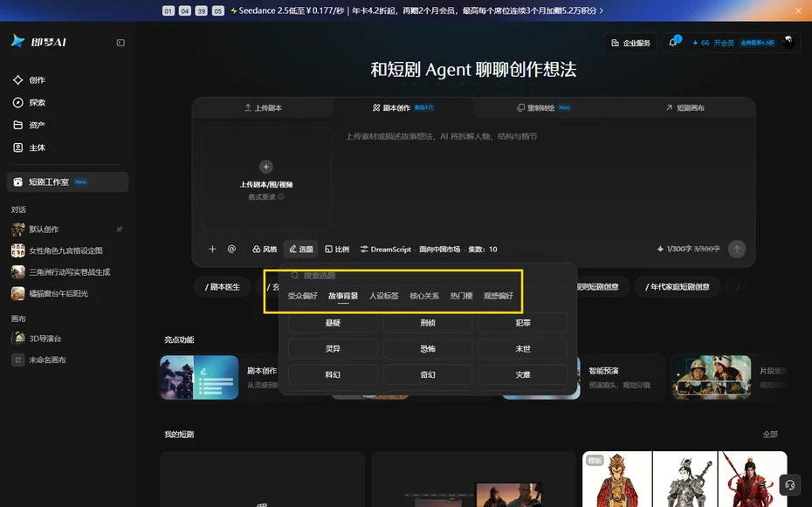This screenshot has width=812, height=507.
Task: Open the 资产 folder item
Action: click(30, 125)
